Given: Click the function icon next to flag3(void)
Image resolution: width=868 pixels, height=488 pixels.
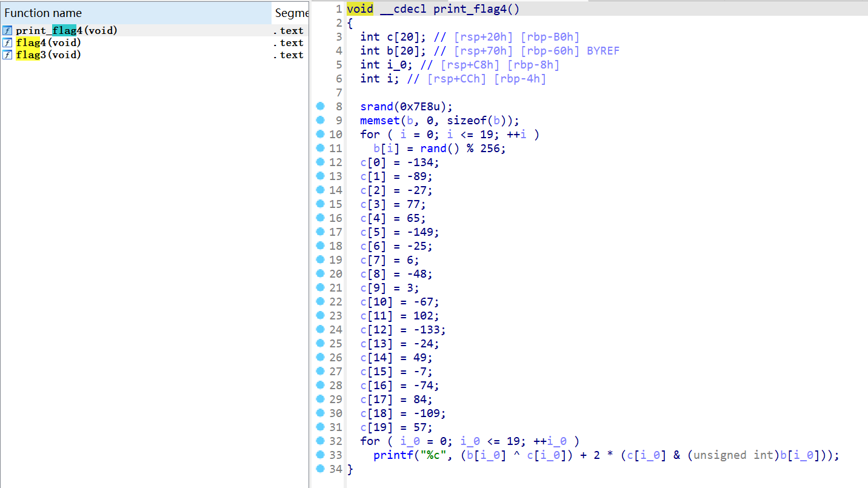Looking at the screenshot, I should tap(7, 55).
